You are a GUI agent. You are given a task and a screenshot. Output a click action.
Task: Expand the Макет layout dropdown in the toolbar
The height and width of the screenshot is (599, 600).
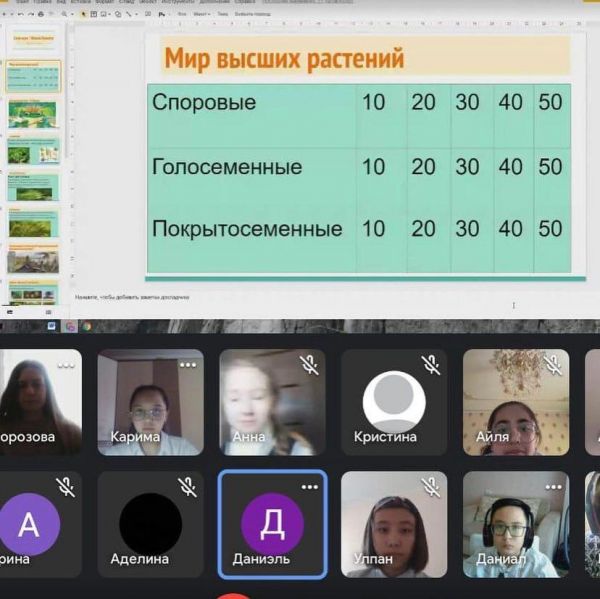coord(202,14)
